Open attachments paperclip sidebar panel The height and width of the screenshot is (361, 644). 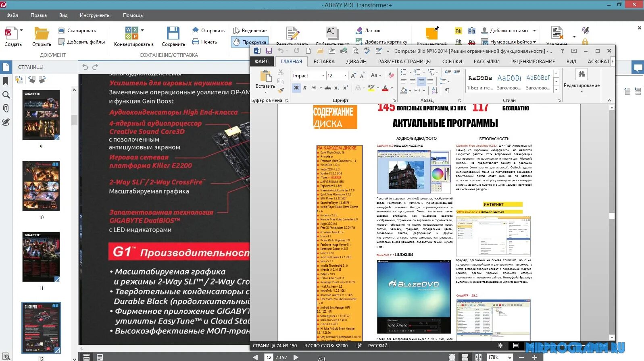coord(6,108)
